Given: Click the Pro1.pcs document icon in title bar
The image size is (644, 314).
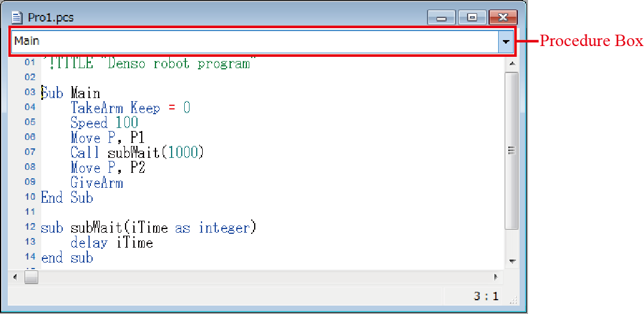Looking at the screenshot, I should [17, 17].
